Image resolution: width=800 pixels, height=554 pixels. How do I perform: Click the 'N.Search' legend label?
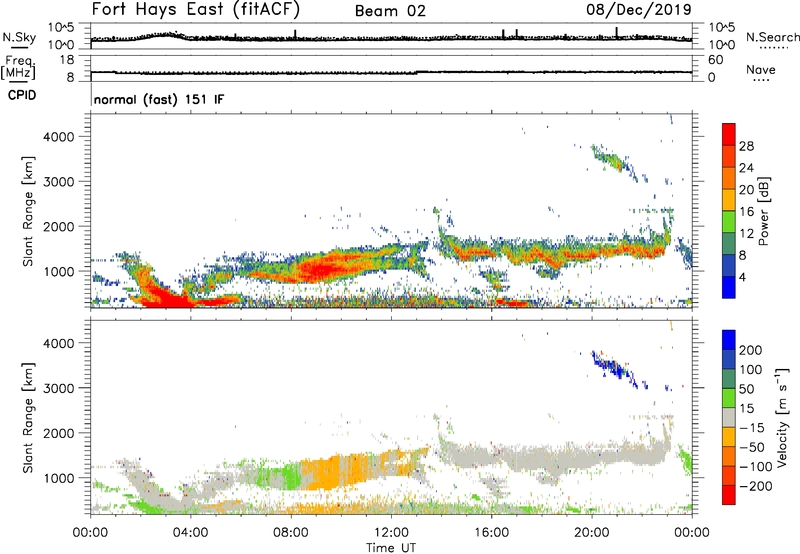[x=772, y=37]
